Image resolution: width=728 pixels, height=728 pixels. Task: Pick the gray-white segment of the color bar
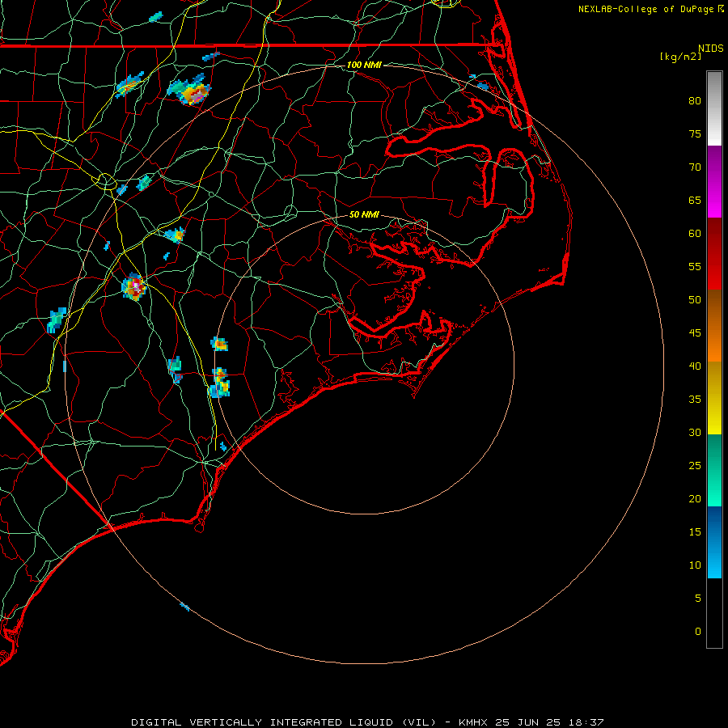(x=714, y=108)
